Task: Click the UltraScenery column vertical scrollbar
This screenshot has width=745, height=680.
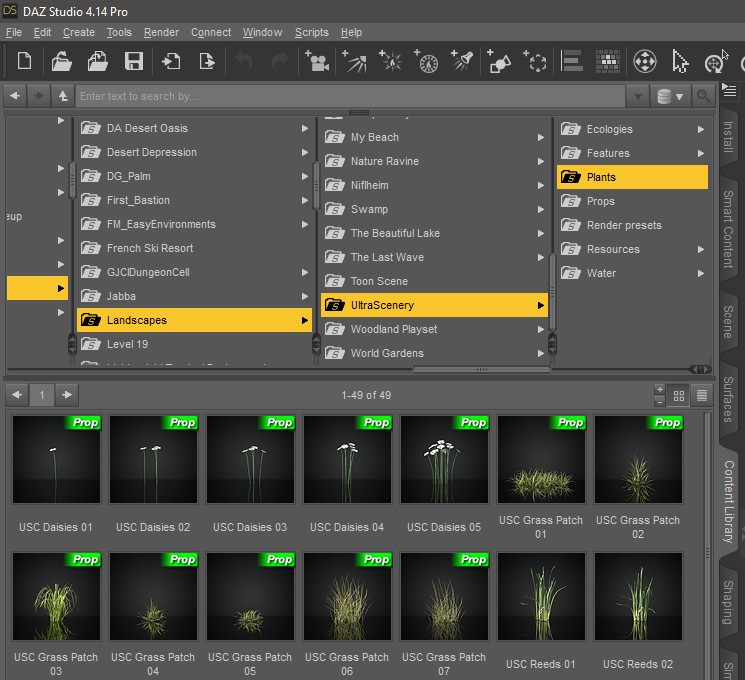Action: click(552, 292)
